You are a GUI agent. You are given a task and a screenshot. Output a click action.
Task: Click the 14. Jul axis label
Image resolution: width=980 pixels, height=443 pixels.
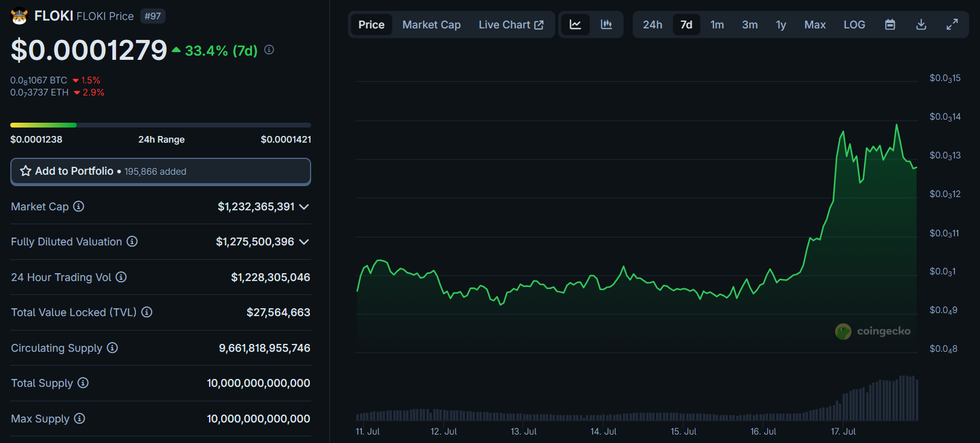604,432
